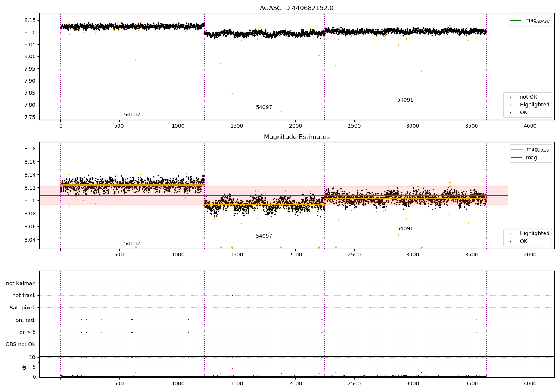Click the 8.18 y-tick in middle panel
Viewport: 560px width, 392px height.
click(x=30, y=149)
